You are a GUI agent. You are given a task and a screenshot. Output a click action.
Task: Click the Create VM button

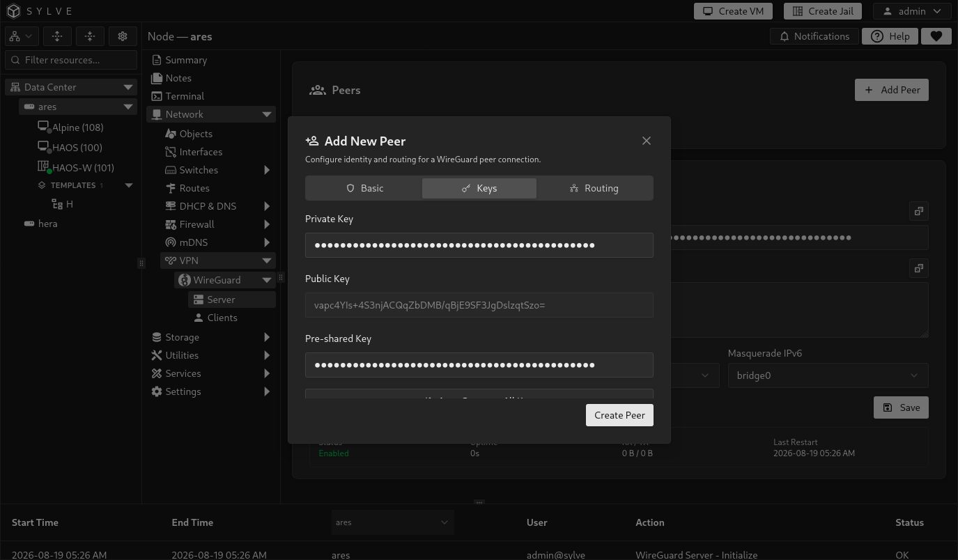pos(733,11)
